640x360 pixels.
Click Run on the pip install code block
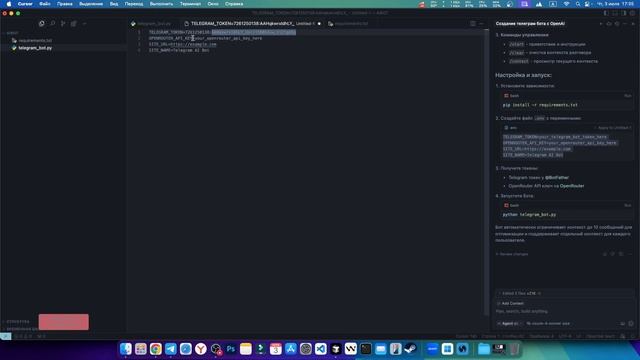[627, 96]
